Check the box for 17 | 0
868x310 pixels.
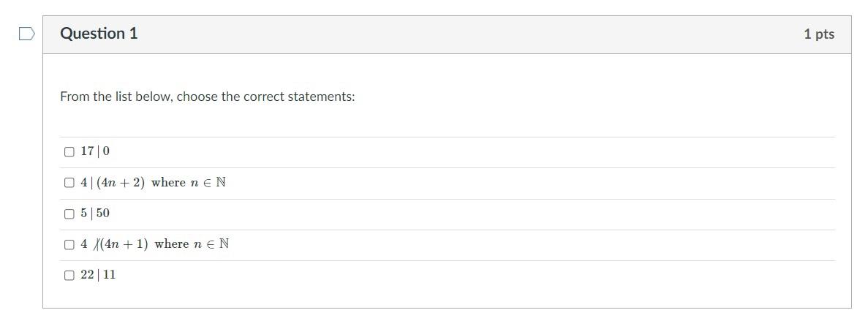tap(69, 151)
